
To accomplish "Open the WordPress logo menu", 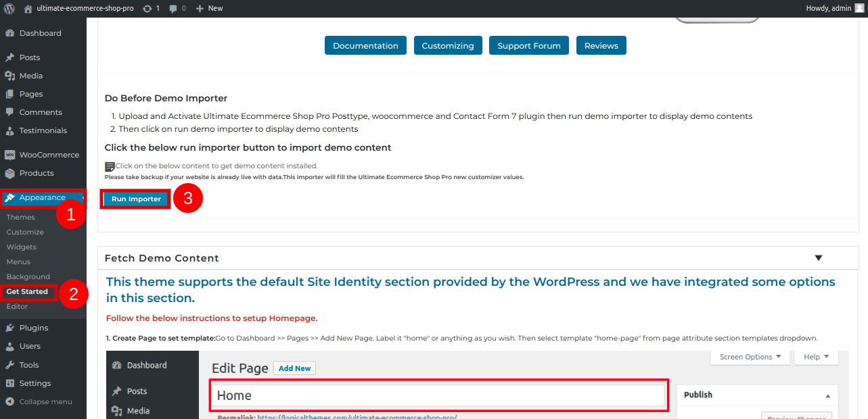I will (x=9, y=8).
